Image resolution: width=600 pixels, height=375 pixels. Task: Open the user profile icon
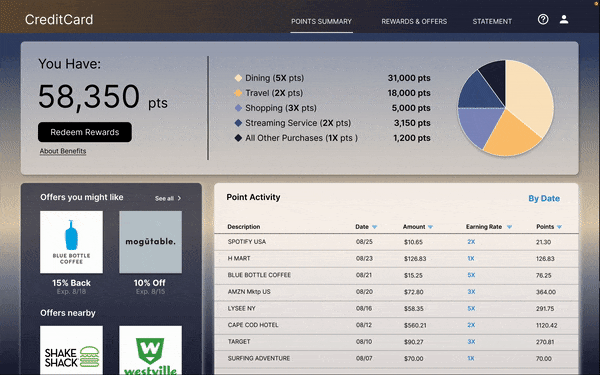(x=564, y=19)
